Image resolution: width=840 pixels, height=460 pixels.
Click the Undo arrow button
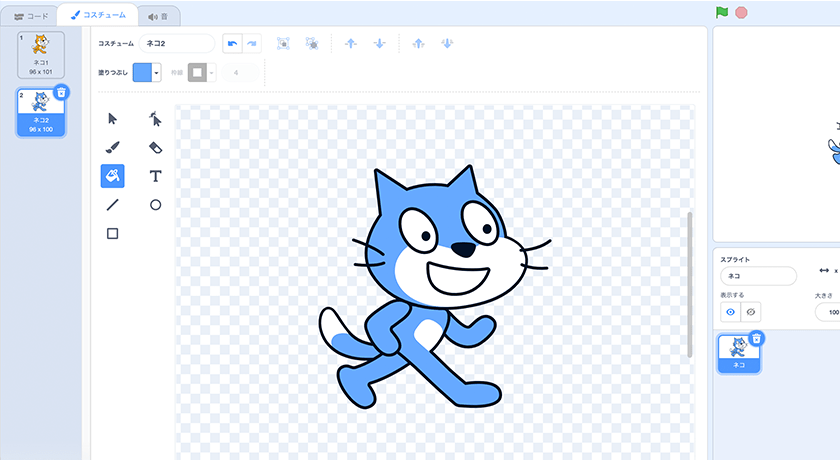tap(232, 43)
